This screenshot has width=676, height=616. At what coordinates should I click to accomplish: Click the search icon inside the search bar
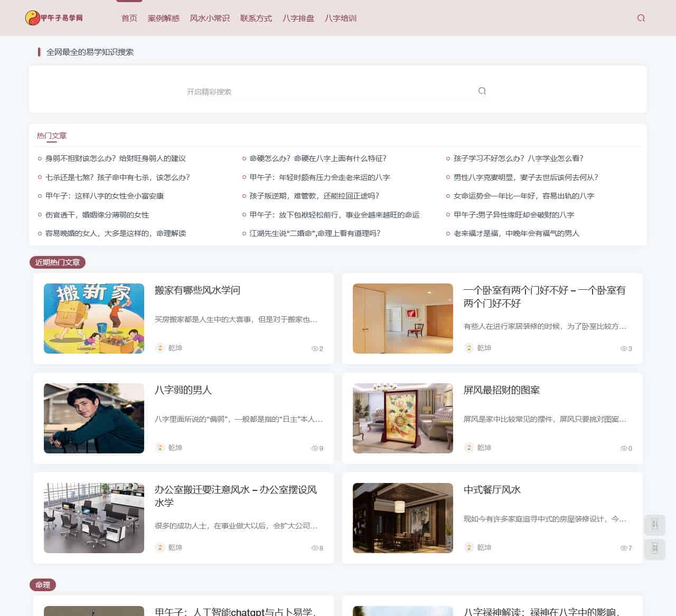(482, 90)
